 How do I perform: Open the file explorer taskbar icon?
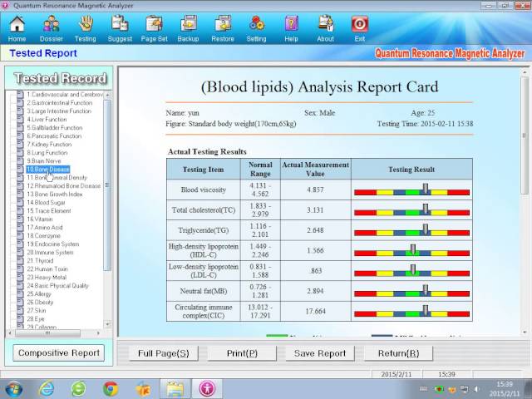(x=175, y=389)
